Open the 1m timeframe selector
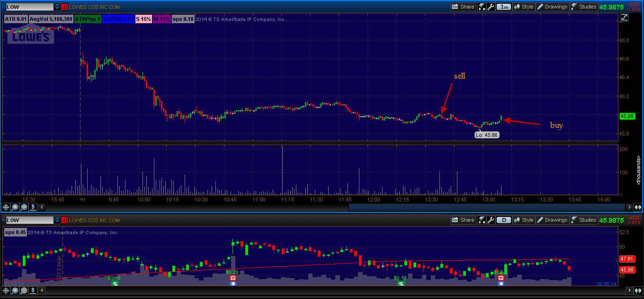644x299 pixels. point(504,7)
